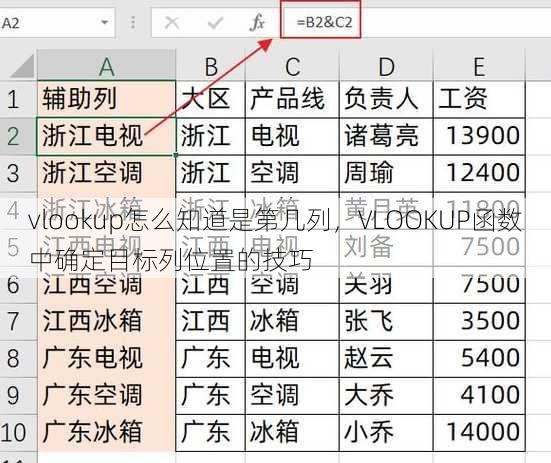Image resolution: width=551 pixels, height=463 pixels.
Task: Click 电视 in row 2 column C
Action: [292, 136]
